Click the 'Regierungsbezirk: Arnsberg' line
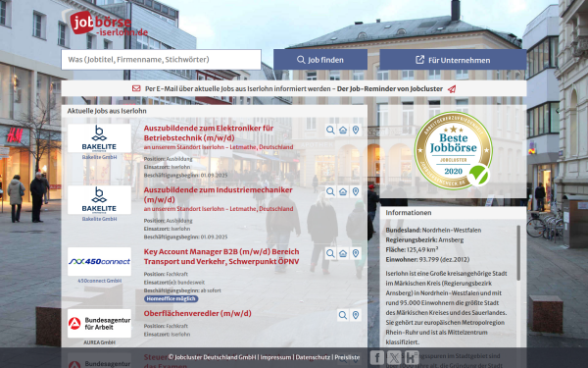 click(424, 239)
